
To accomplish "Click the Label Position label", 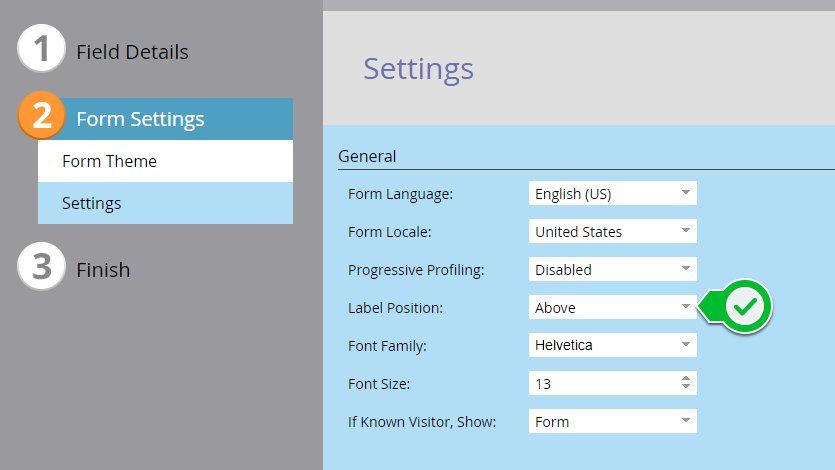I will [x=396, y=308].
